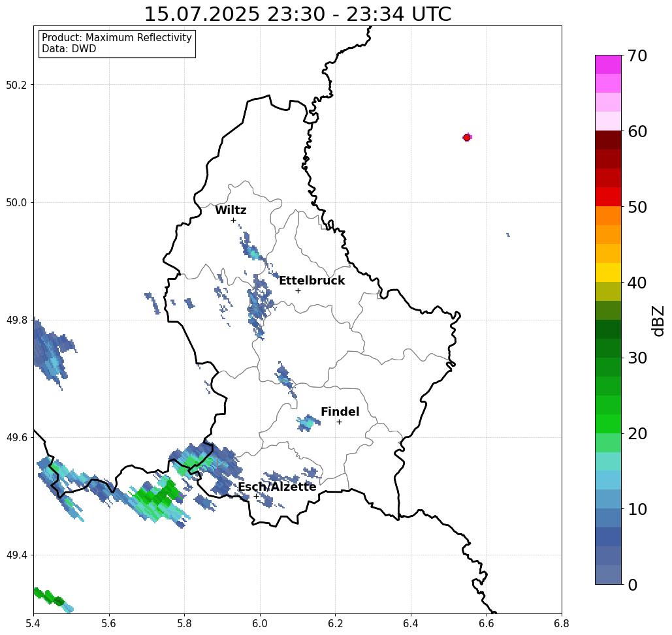Click the longitude 6.8 axis label
The width and height of the screenshot is (672, 635).
point(562,623)
